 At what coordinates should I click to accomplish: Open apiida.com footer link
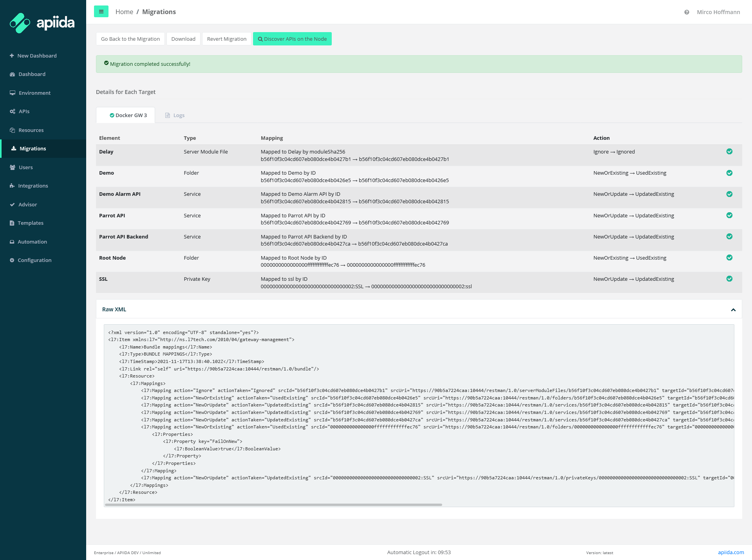730,552
